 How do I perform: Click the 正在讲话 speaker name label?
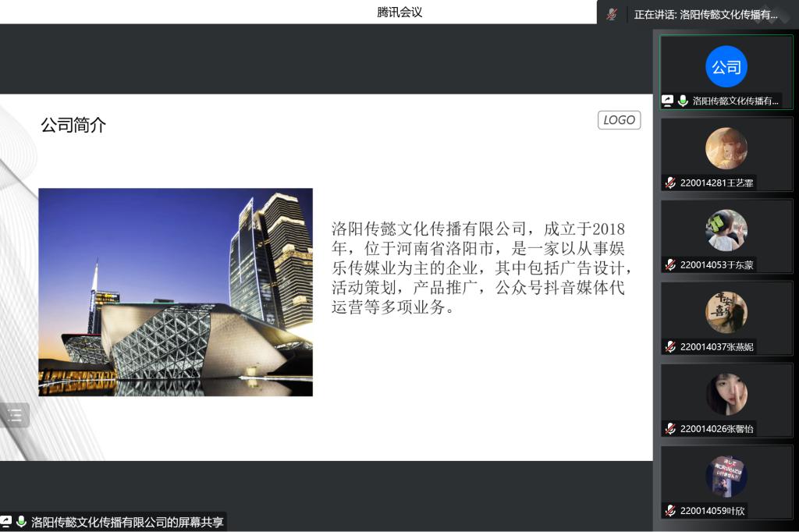point(705,14)
